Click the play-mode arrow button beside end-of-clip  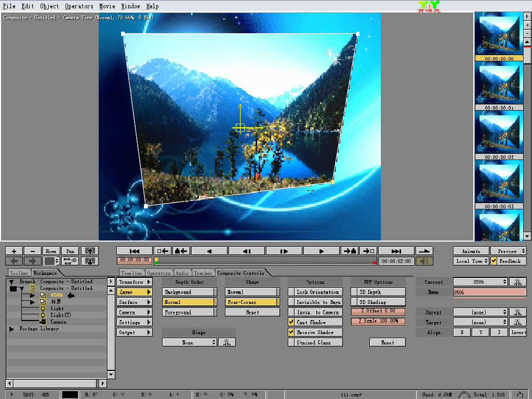tap(424, 251)
